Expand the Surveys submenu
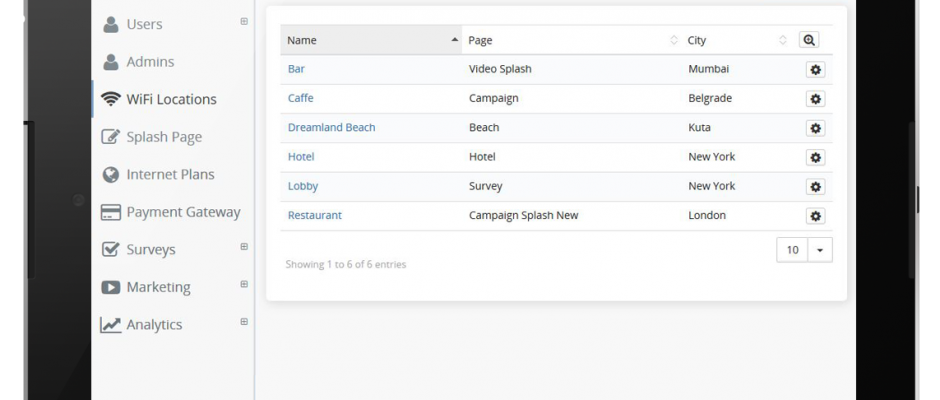 click(244, 247)
